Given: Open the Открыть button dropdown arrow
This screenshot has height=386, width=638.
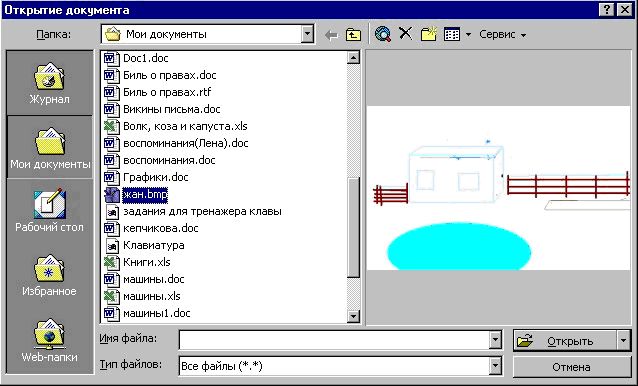Looking at the screenshot, I should pos(624,341).
